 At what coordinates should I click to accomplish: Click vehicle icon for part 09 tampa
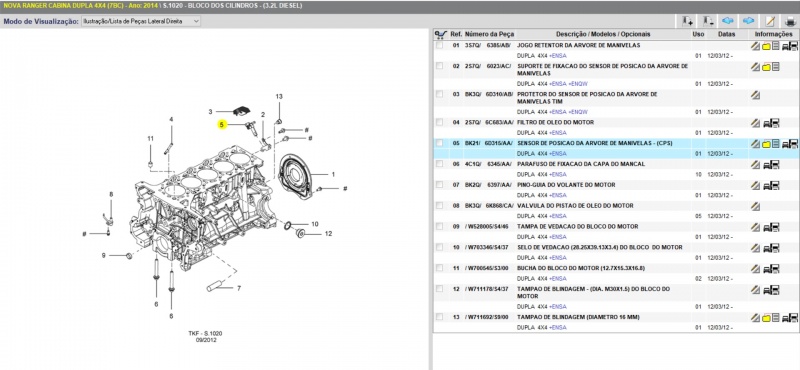[771, 227]
